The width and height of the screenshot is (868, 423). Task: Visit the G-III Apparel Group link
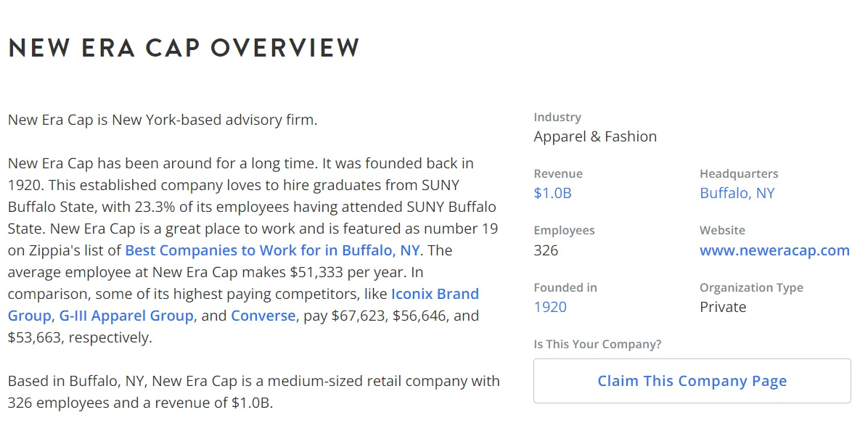coord(126,316)
